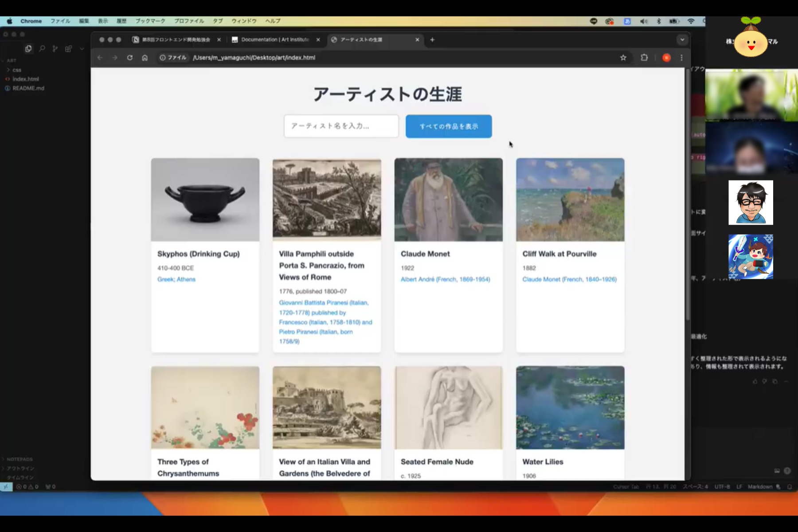This screenshot has height=532, width=798.
Task: Open index.html in the file tree
Action: (x=25, y=79)
